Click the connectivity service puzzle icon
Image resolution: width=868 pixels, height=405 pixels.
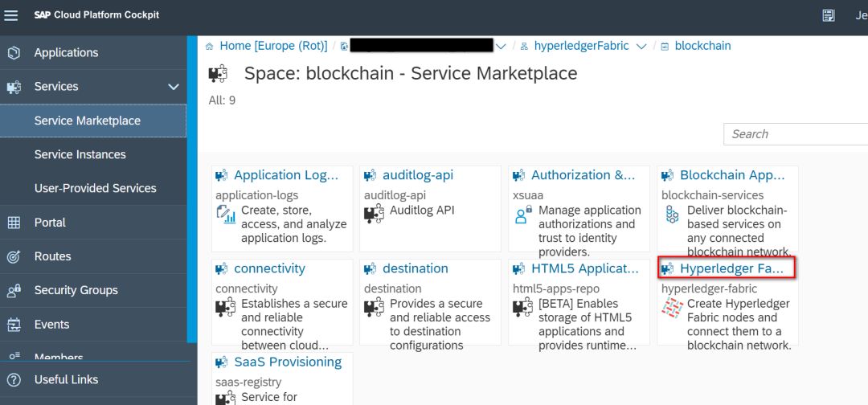click(226, 307)
